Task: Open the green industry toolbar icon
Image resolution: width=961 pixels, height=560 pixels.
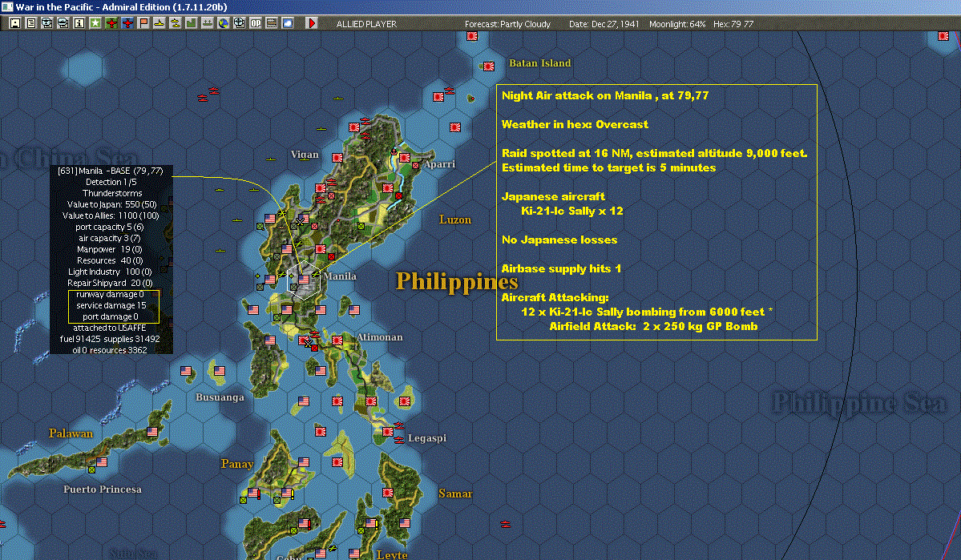Action: click(x=191, y=23)
